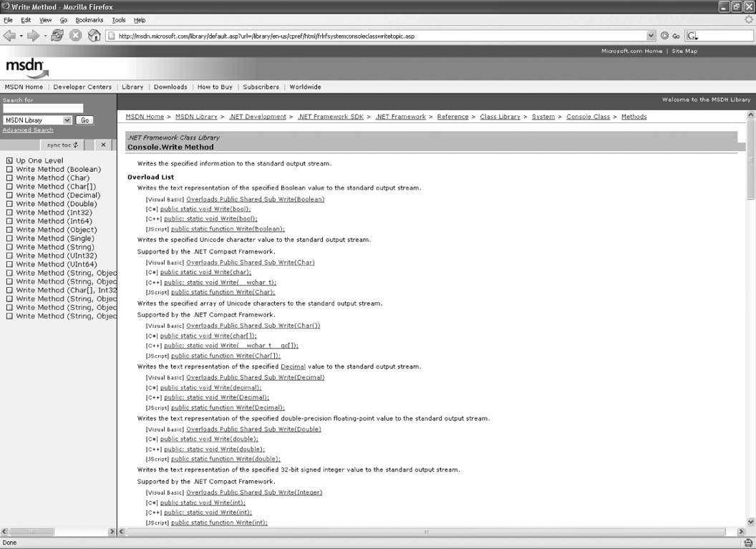This screenshot has width=756, height=549.
Task: Click the status bar icon at bottom right
Action: (748, 543)
